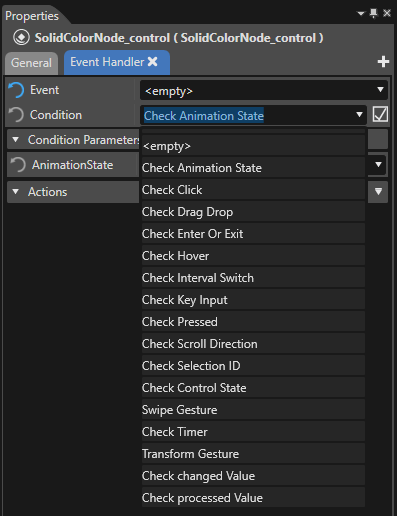This screenshot has width=398, height=517.
Task: Reset the AnimationState property with its undo icon
Action: tap(18, 165)
